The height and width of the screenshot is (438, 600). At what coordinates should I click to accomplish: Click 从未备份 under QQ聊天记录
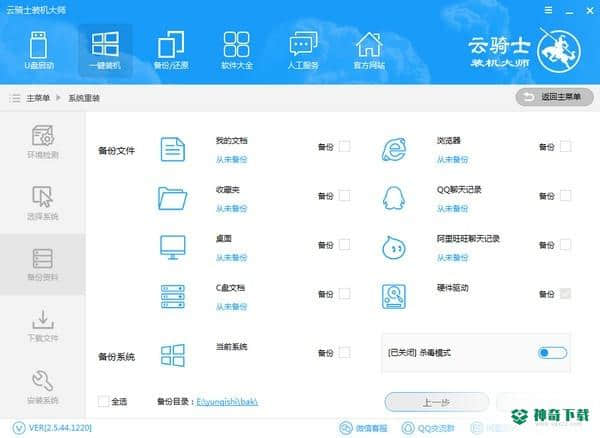pyautogui.click(x=453, y=208)
